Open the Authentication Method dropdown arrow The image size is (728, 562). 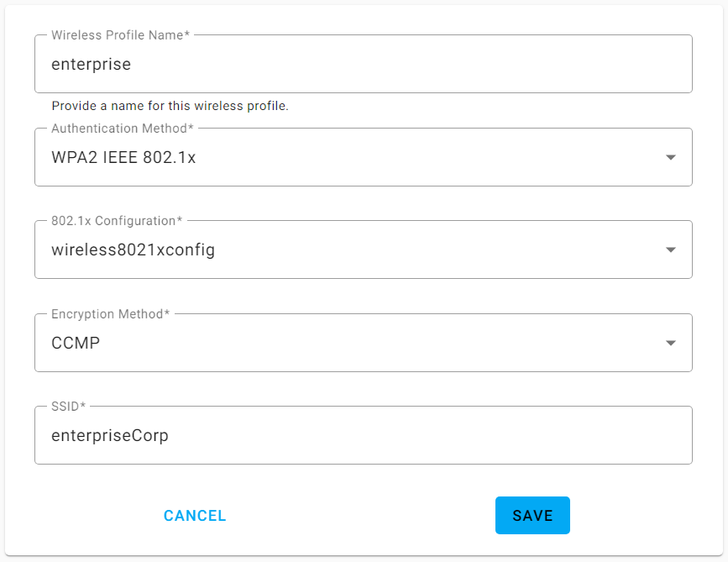[670, 156]
